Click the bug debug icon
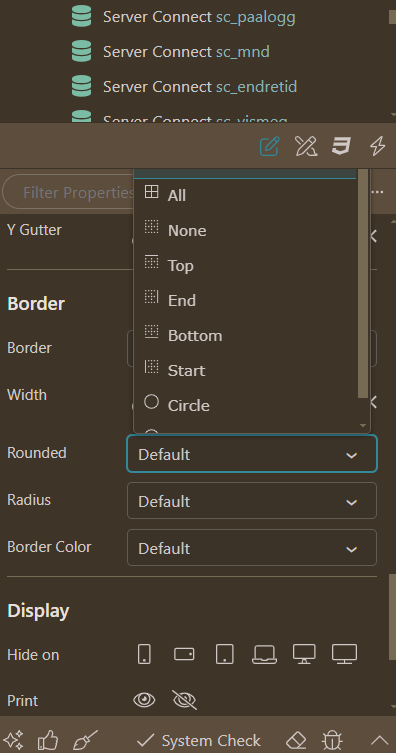Image resolution: width=396 pixels, height=753 pixels. [332, 740]
